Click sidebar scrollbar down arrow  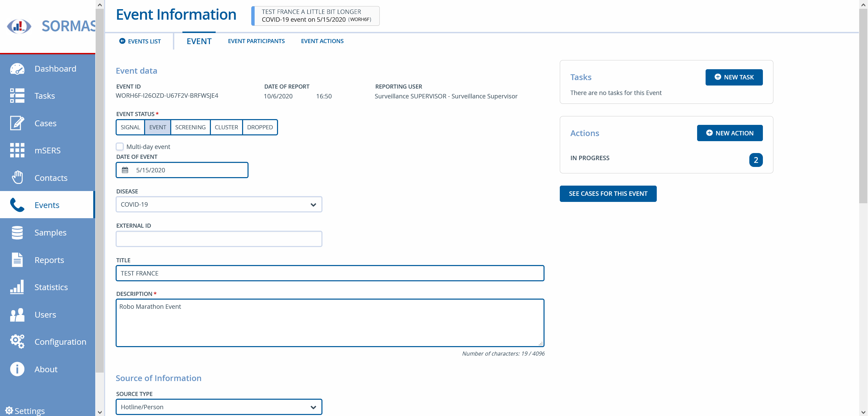pyautogui.click(x=100, y=412)
